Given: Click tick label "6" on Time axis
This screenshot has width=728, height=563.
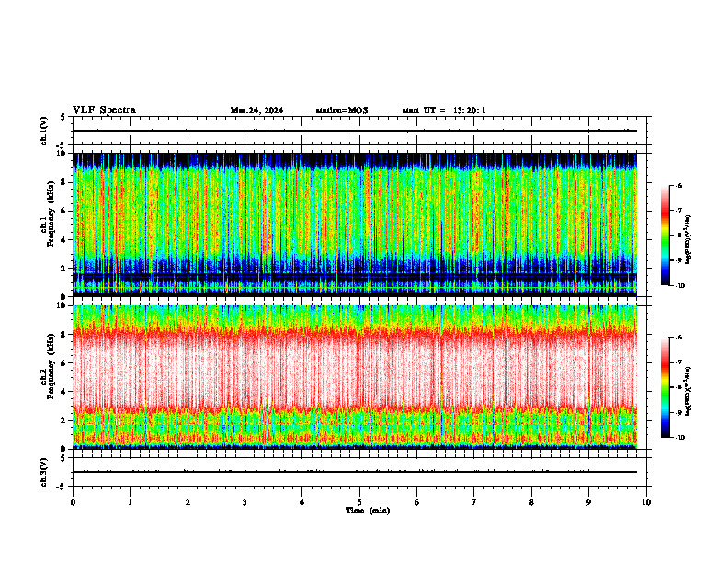Looking at the screenshot, I should pos(417,502).
